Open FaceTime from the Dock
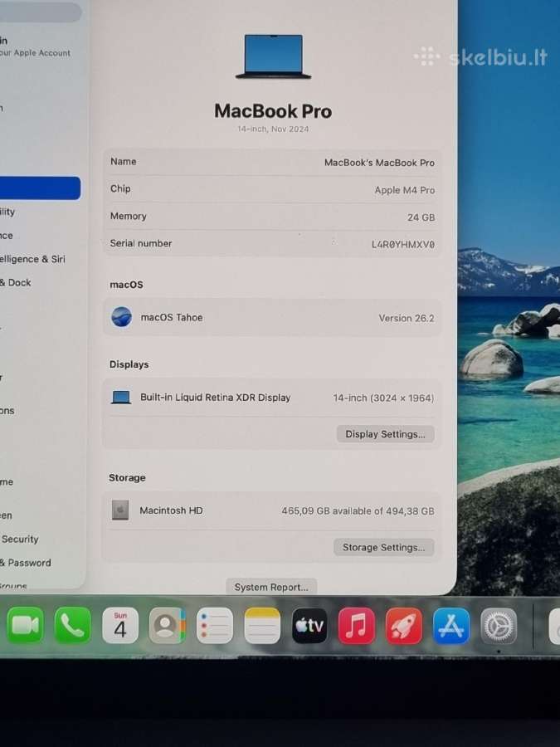560x747 pixels. [x=25, y=626]
